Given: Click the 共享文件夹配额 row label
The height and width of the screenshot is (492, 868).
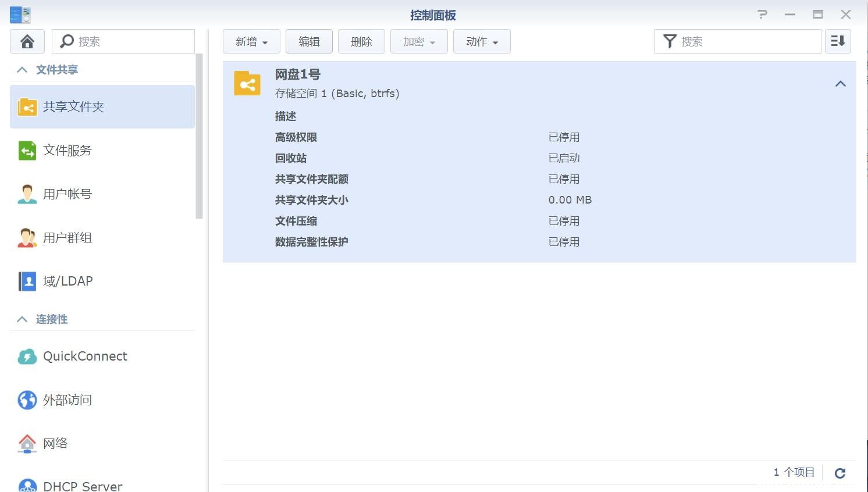Looking at the screenshot, I should tap(311, 179).
